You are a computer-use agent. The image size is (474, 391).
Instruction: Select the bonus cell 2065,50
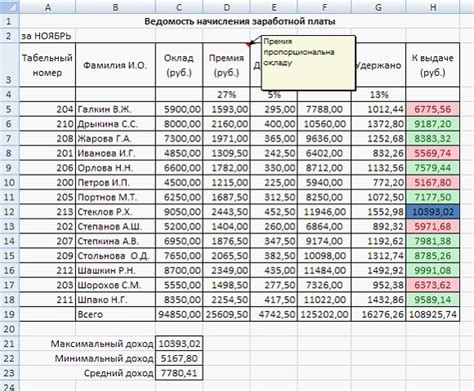(x=226, y=256)
